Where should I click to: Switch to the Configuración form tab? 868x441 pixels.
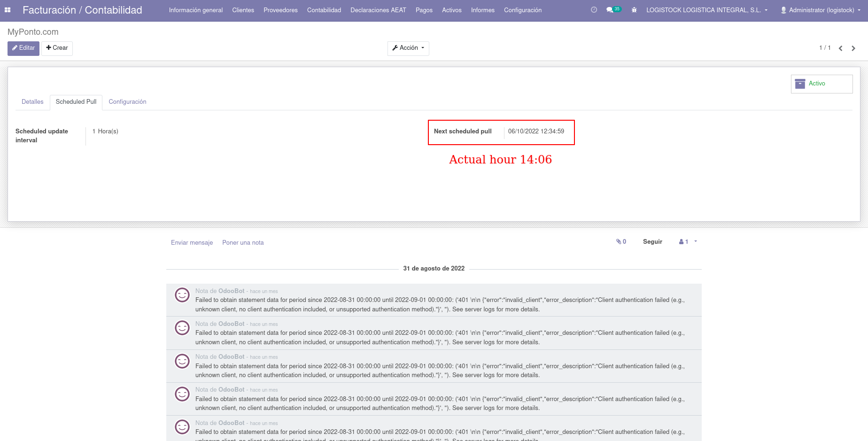pyautogui.click(x=127, y=102)
